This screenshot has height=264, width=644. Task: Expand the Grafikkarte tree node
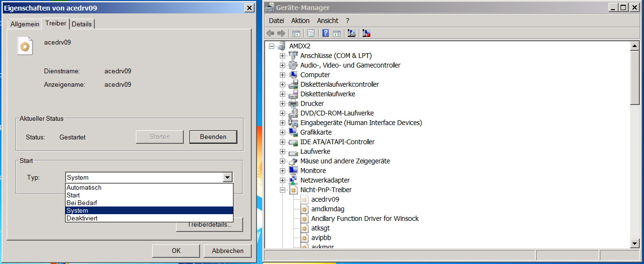click(x=282, y=132)
